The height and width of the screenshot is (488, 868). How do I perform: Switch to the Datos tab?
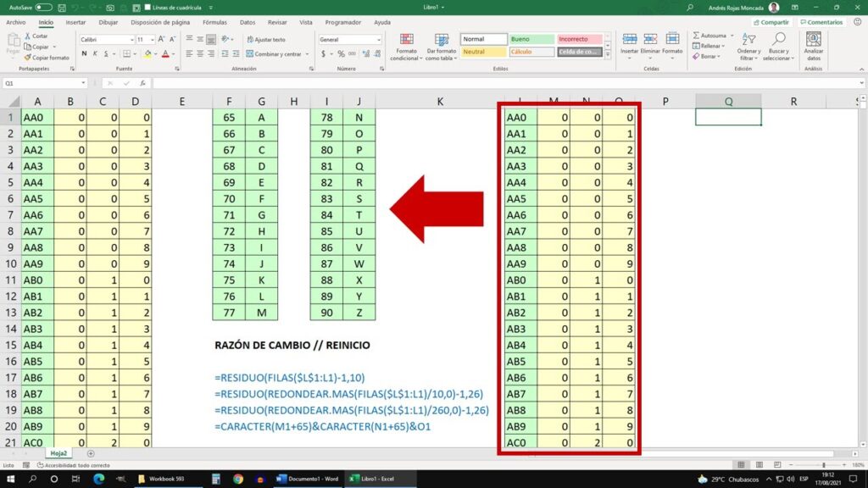(248, 23)
